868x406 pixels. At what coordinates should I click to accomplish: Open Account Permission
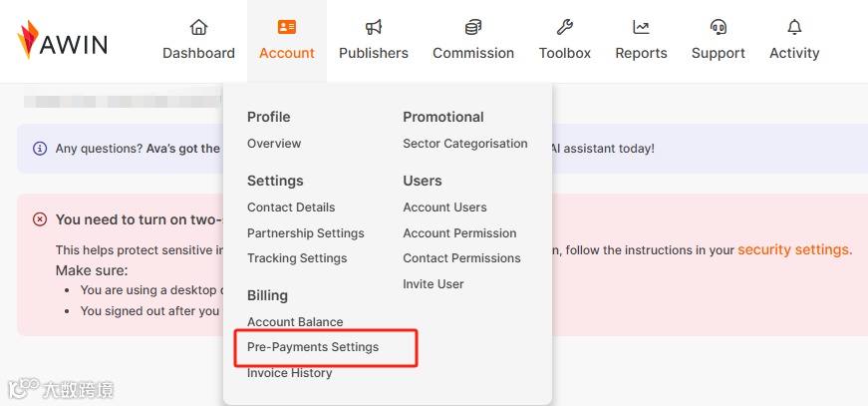click(459, 233)
